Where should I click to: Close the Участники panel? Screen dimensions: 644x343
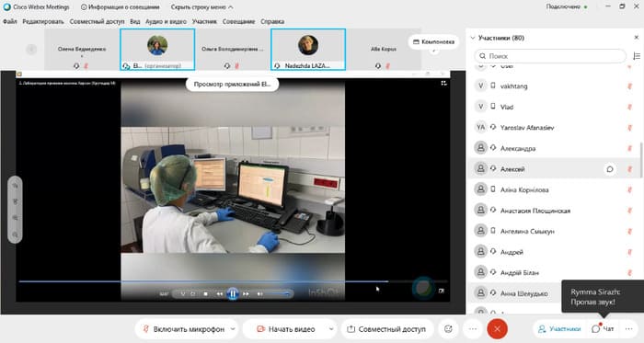(637, 38)
